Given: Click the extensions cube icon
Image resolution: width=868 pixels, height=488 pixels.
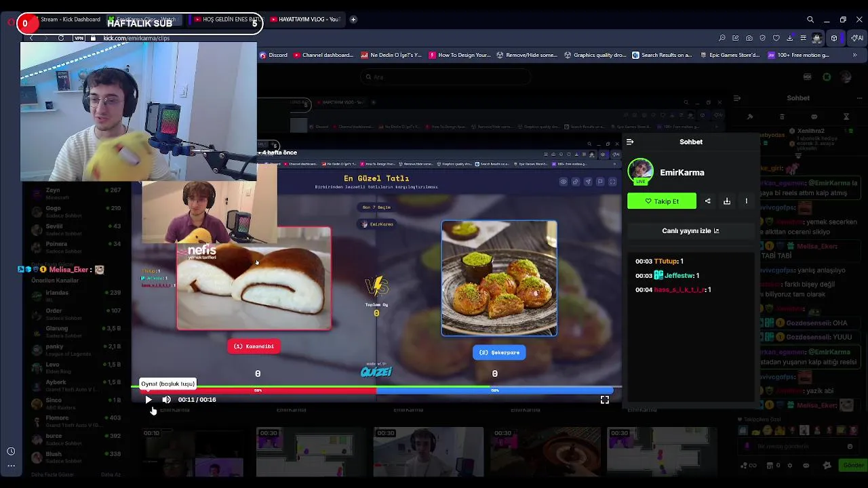Looking at the screenshot, I should point(834,38).
